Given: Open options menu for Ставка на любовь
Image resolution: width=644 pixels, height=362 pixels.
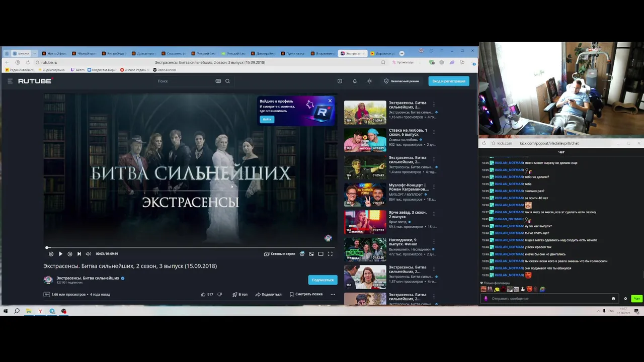Looking at the screenshot, I should 434,132.
